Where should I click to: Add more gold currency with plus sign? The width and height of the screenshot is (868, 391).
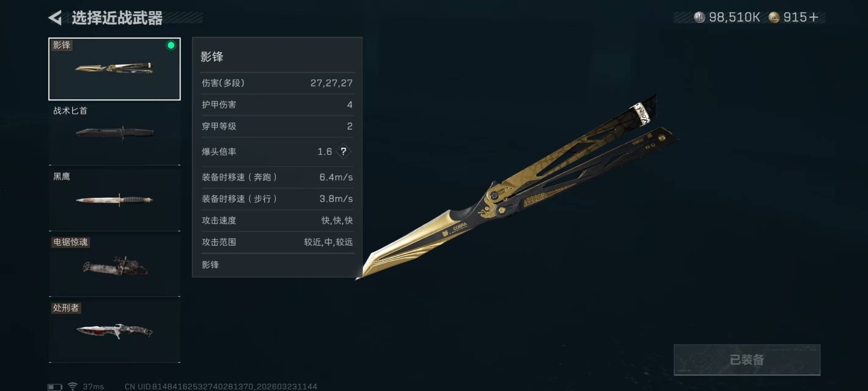813,17
